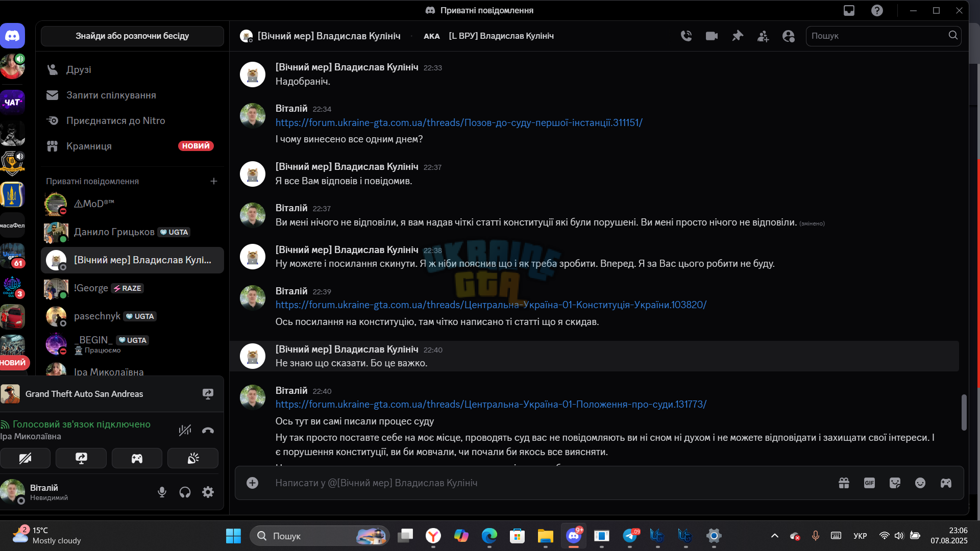980x551 pixels.
Task: Open chat with ⚠MoD®™
Action: pyautogui.click(x=132, y=204)
